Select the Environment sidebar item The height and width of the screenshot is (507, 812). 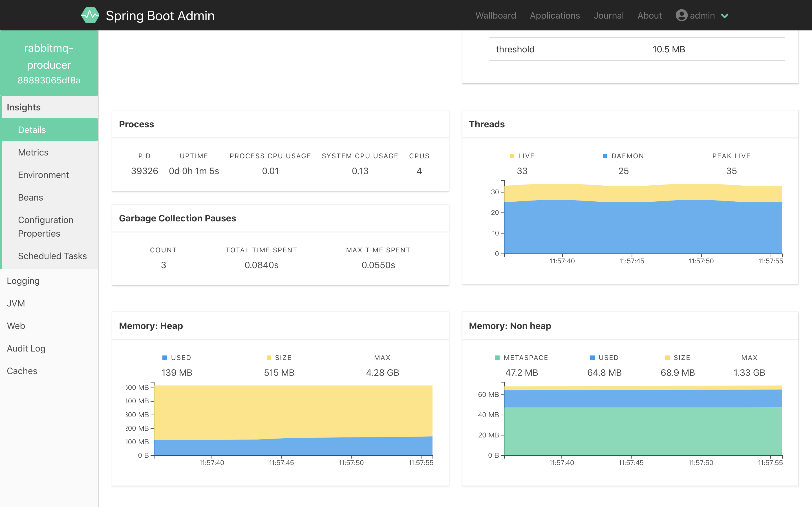43,175
